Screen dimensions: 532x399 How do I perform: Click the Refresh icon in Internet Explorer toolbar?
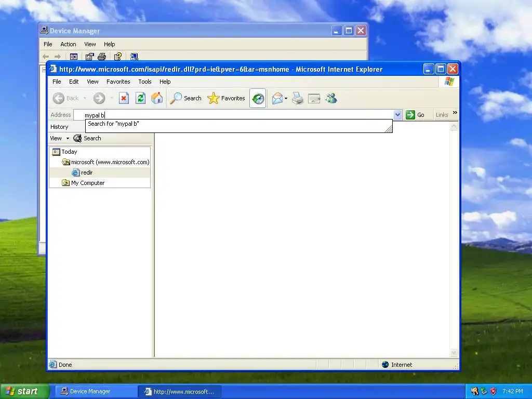[x=140, y=98]
